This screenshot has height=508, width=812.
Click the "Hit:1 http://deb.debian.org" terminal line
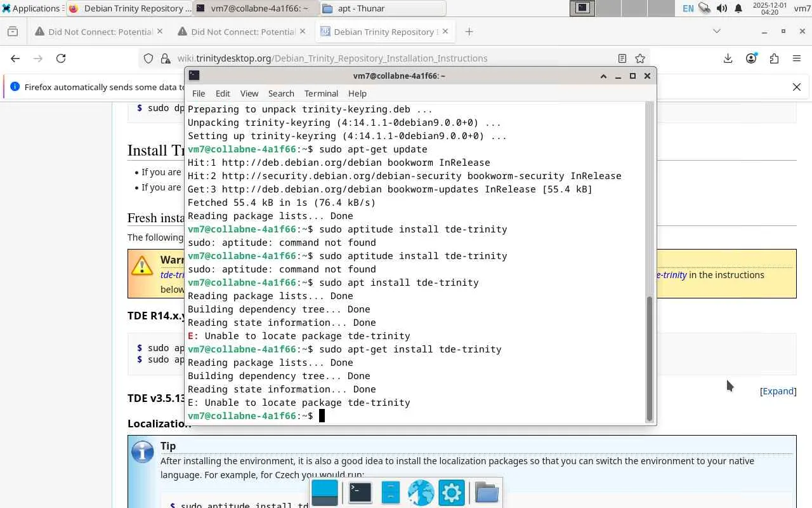tap(339, 163)
